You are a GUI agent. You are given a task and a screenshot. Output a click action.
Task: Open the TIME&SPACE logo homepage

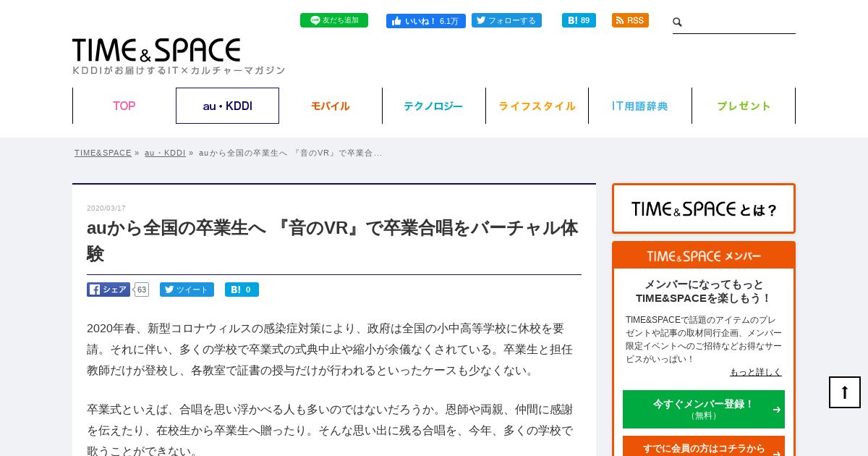point(156,50)
